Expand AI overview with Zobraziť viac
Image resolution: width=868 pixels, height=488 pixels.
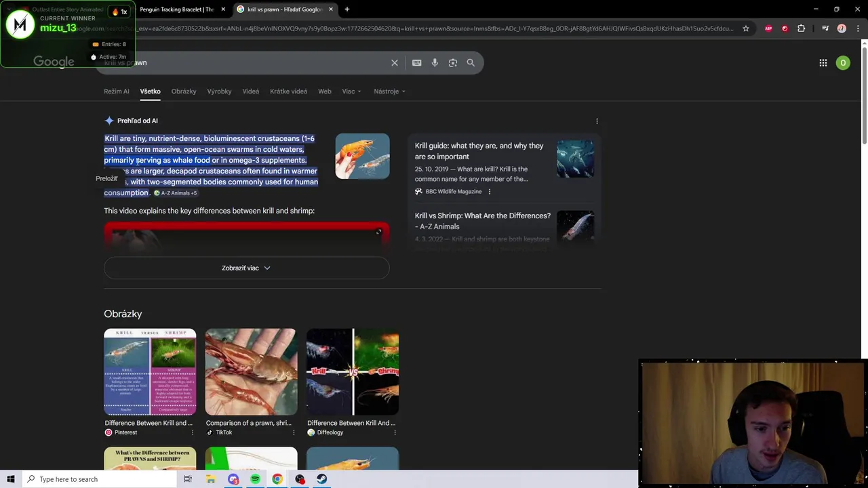pyautogui.click(x=246, y=268)
